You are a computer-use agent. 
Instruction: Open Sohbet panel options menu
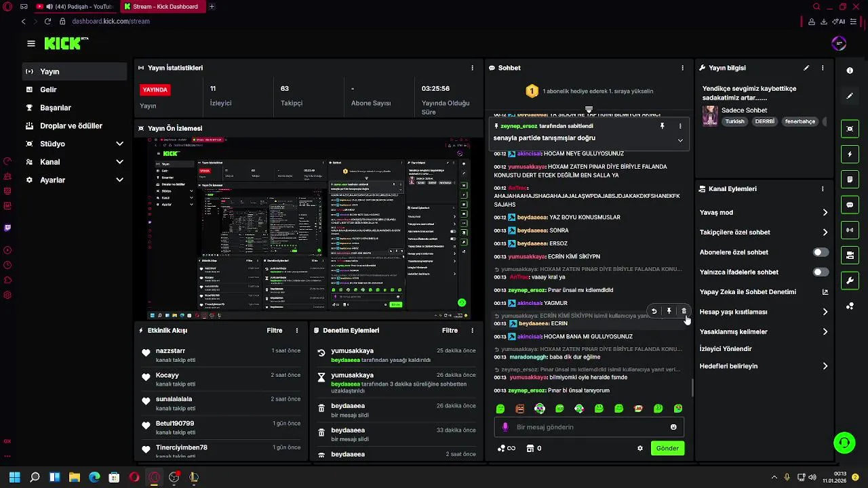[682, 68]
